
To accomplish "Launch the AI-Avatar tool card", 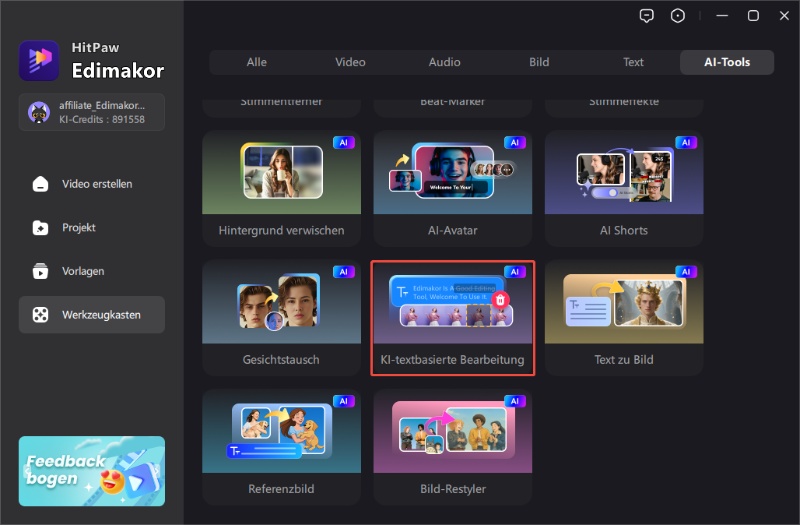I will click(x=452, y=187).
